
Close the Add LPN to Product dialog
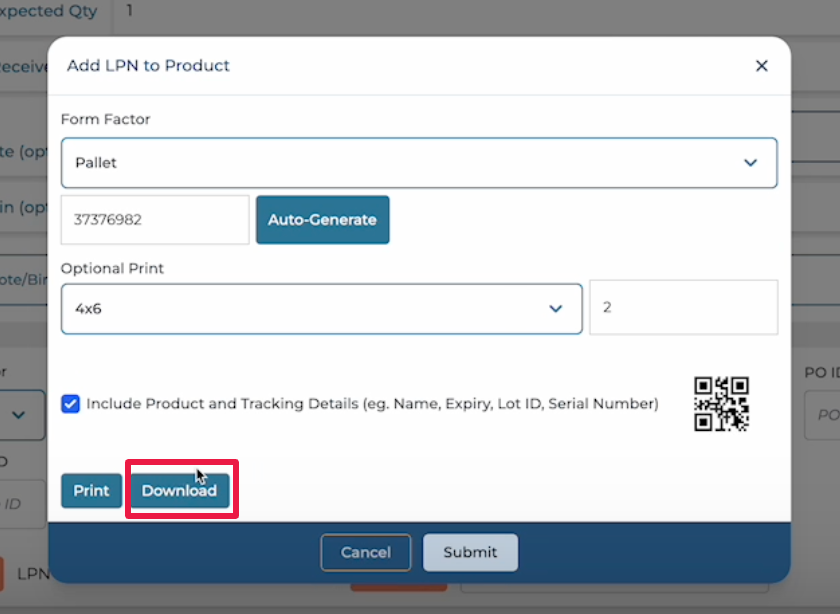(x=761, y=66)
